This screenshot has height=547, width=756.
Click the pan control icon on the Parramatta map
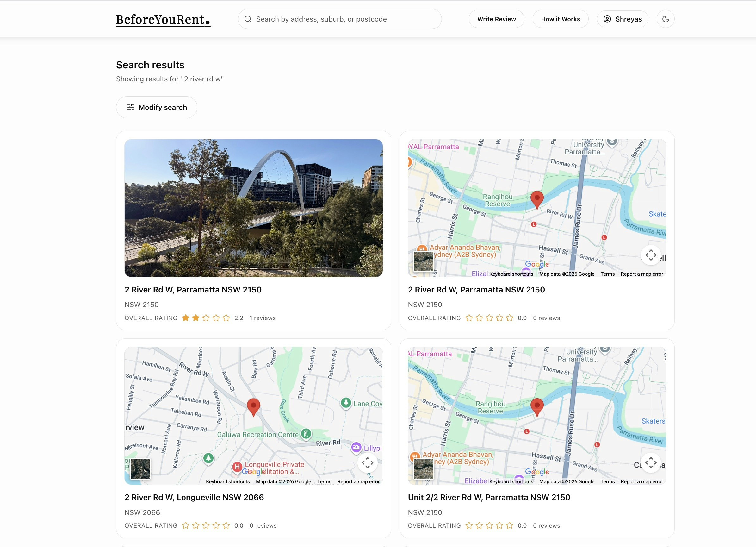[x=651, y=255]
